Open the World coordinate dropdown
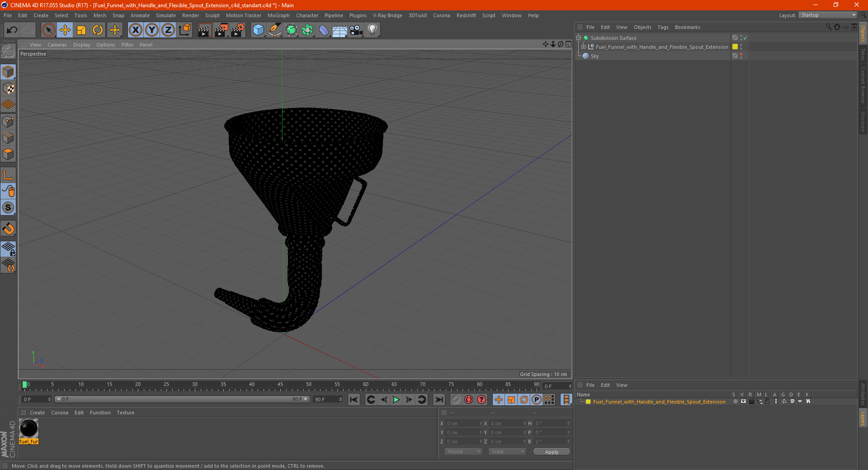 coord(463,451)
